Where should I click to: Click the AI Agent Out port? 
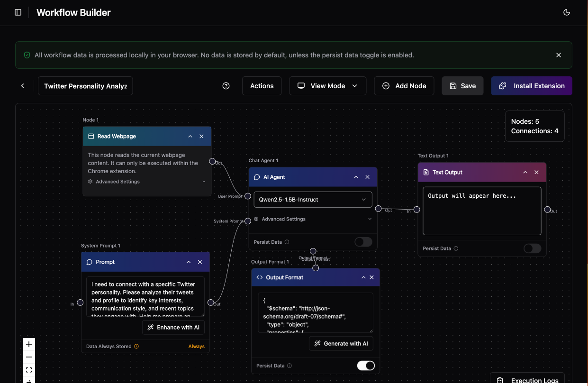coord(378,209)
